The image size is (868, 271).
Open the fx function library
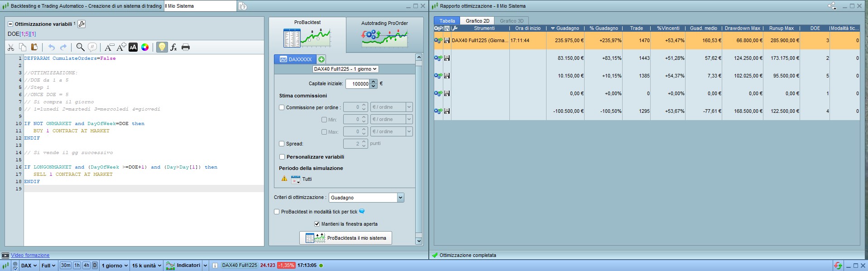click(x=173, y=47)
